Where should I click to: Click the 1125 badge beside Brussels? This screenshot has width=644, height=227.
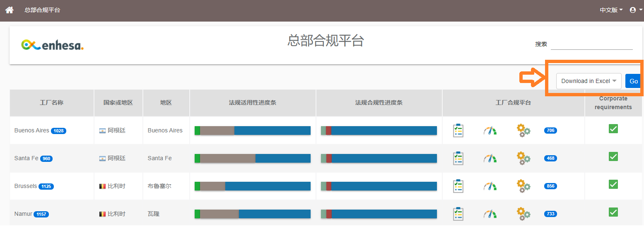pyautogui.click(x=46, y=186)
